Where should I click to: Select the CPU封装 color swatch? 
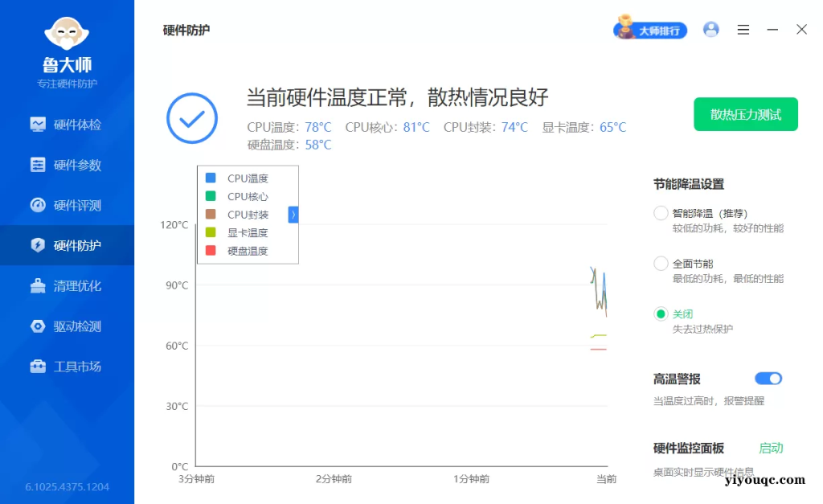211,214
